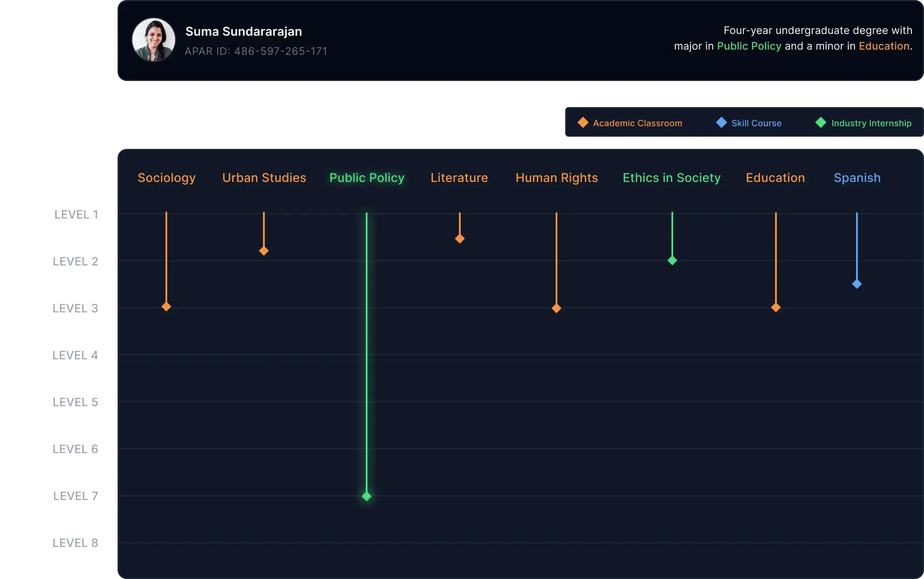Click the Urban Studies diamond endpoint marker

click(x=264, y=251)
